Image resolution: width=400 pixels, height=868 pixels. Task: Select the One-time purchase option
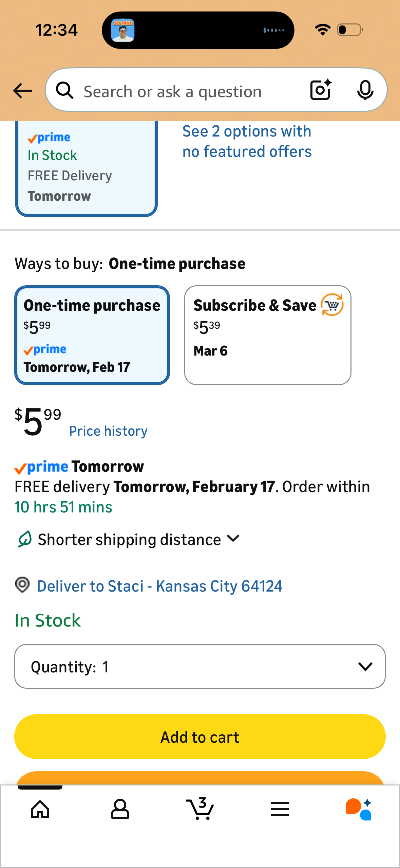pos(92,335)
